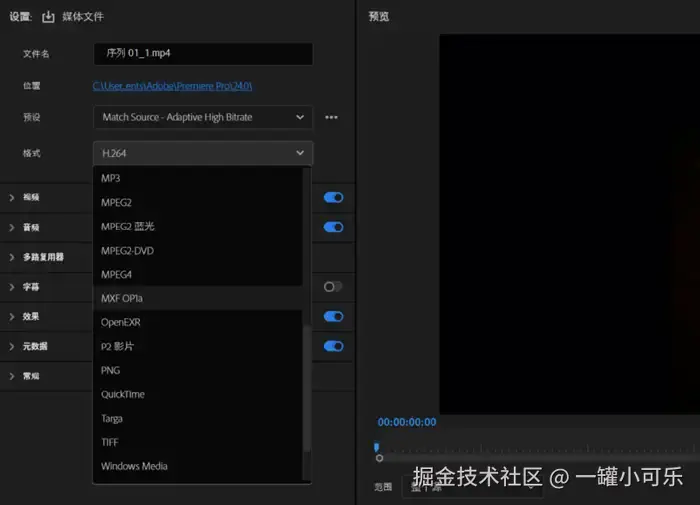Expand the 效果 section chevron
Image resolution: width=700 pixels, height=505 pixels.
12,317
